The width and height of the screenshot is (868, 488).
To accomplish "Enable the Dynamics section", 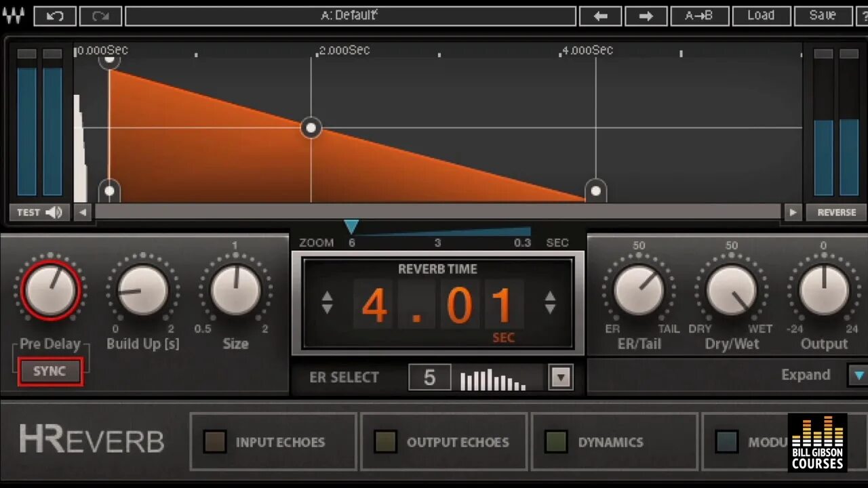I will click(x=557, y=442).
